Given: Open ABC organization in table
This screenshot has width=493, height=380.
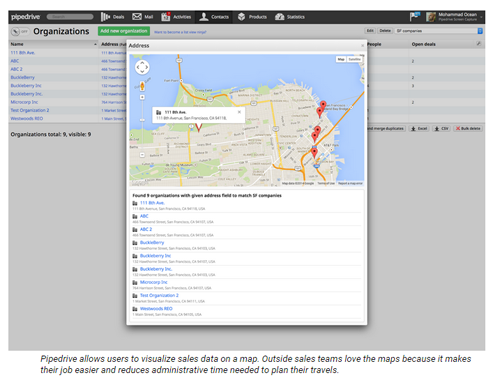Looking at the screenshot, I should click(15, 61).
